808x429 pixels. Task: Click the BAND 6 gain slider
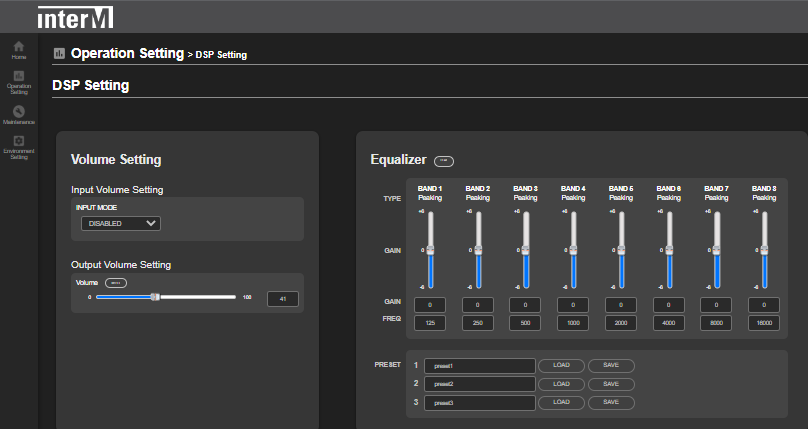click(x=669, y=250)
